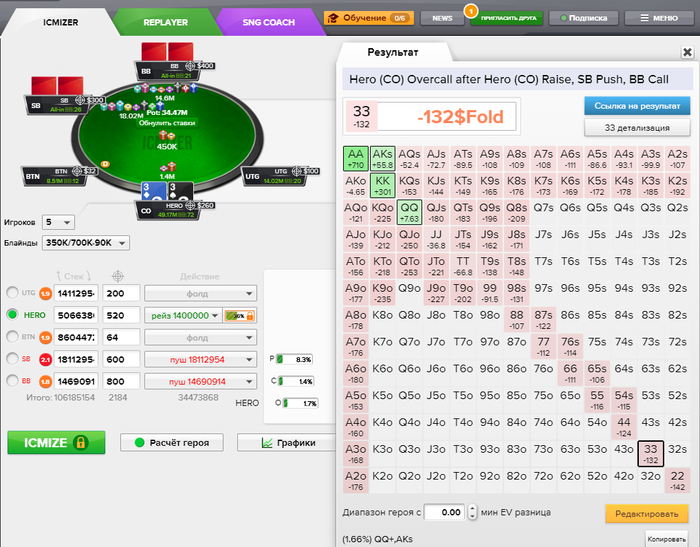Click Обнулить ставки on the table

[167, 123]
